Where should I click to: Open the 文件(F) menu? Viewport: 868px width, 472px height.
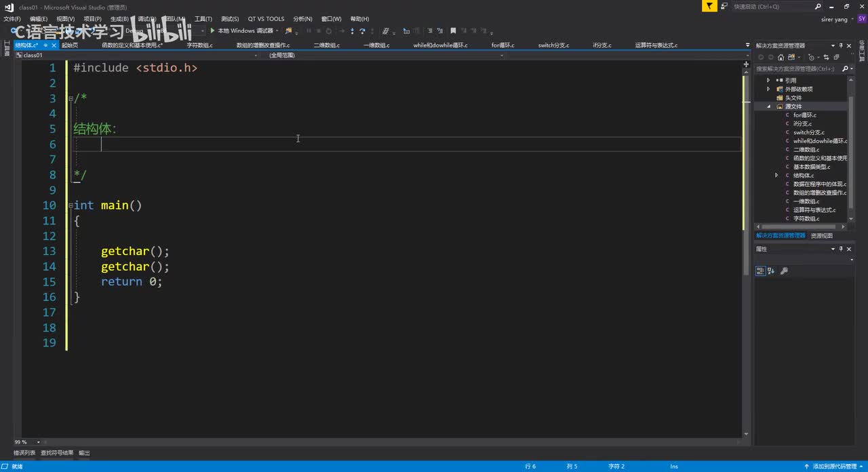pyautogui.click(x=12, y=19)
